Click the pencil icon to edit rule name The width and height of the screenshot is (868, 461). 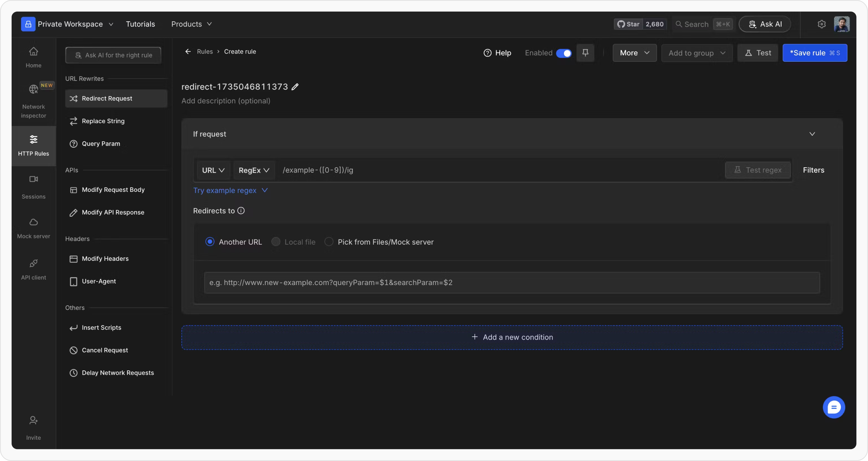point(295,87)
